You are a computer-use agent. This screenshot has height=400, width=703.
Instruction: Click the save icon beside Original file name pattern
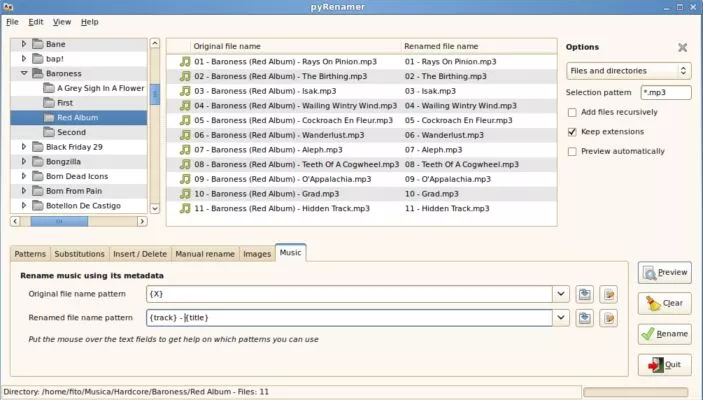point(585,294)
